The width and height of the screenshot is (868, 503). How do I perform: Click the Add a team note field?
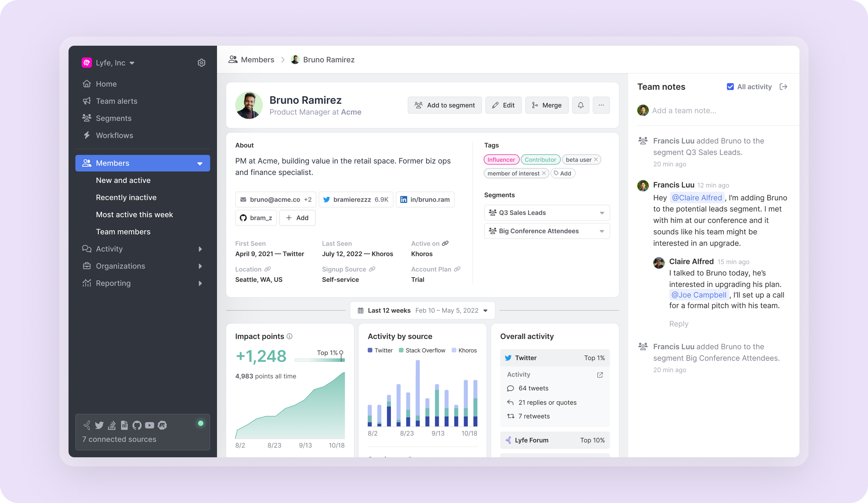[684, 111]
